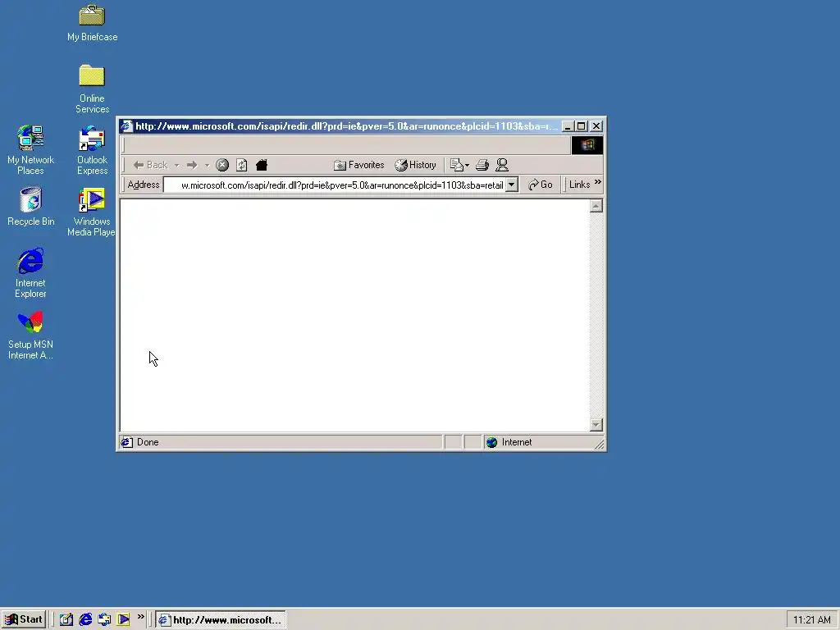Click the Done status text
The image size is (840, 630).
[148, 442]
